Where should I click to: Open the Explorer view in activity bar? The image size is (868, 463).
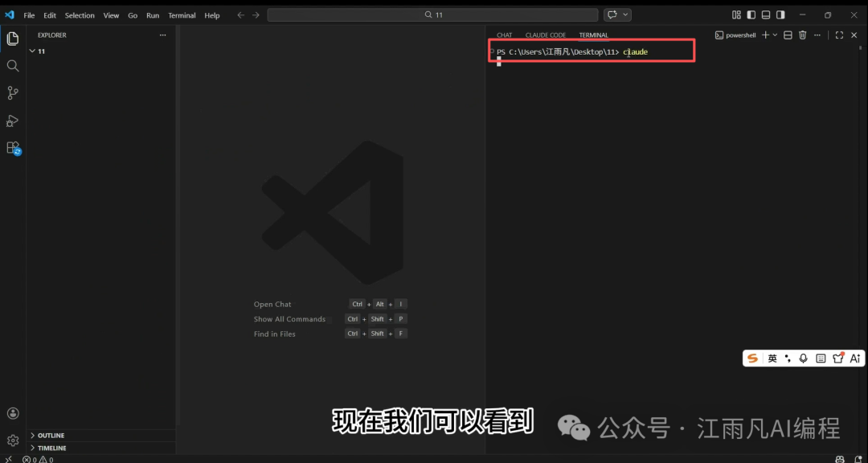tap(13, 39)
